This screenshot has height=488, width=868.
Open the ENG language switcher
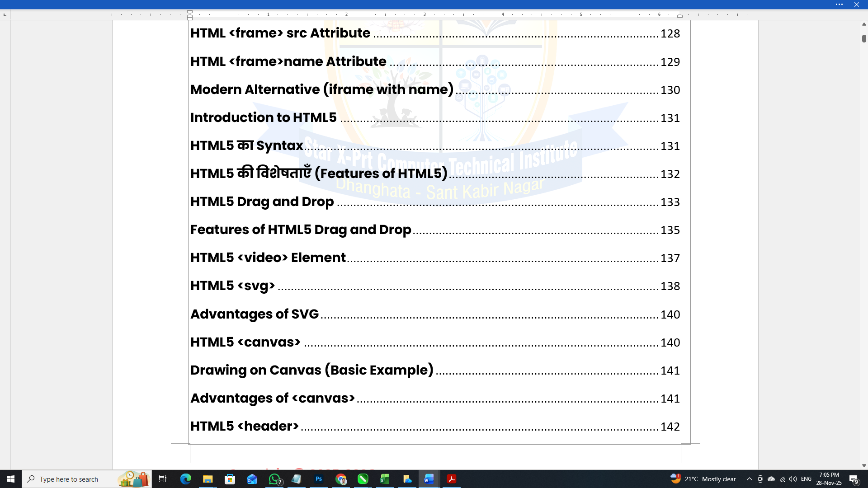point(807,479)
